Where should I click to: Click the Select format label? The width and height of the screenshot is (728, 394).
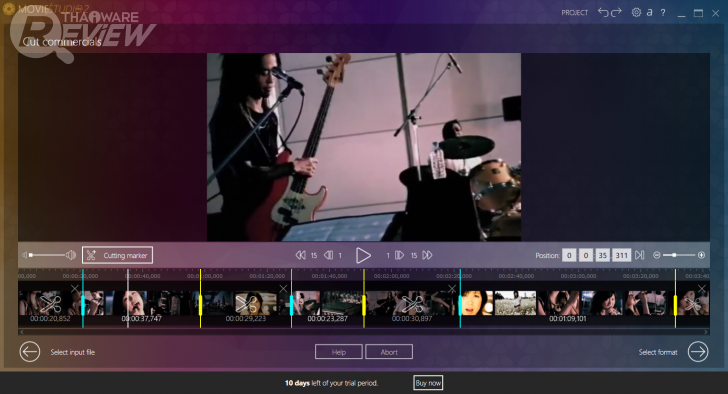click(658, 352)
